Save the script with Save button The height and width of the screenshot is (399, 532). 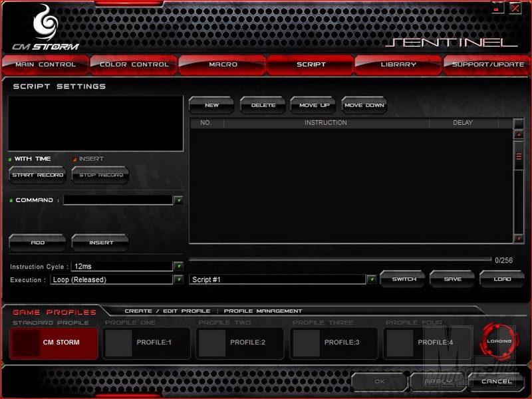pyautogui.click(x=453, y=279)
